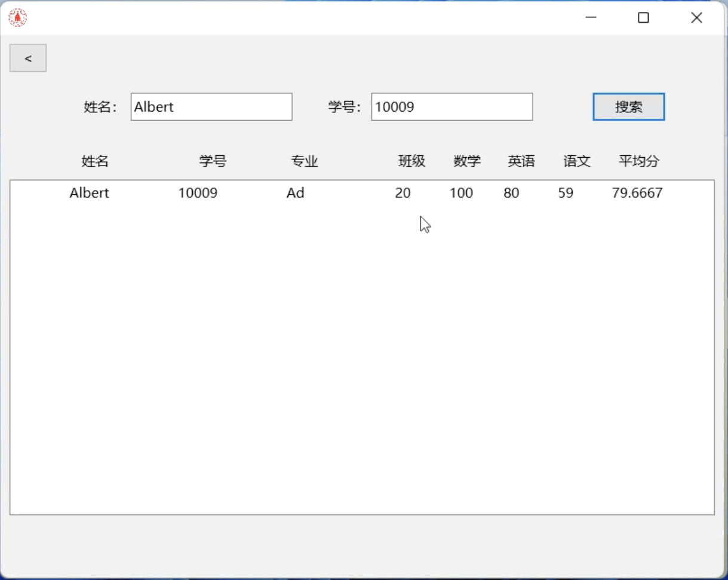This screenshot has height=580, width=728.
Task: Click the 搜索 search button
Action: click(x=628, y=107)
